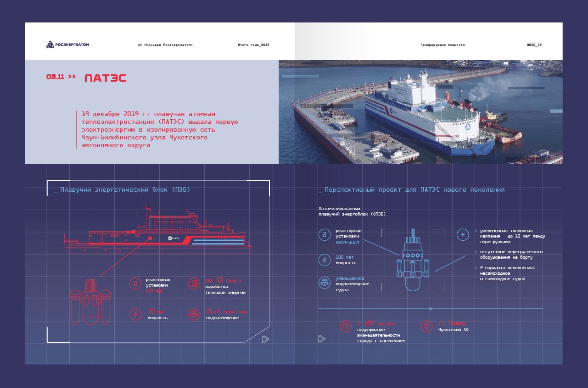Click the double arrow in the ПЭБ frame
The image size is (588, 388).
(x=265, y=339)
